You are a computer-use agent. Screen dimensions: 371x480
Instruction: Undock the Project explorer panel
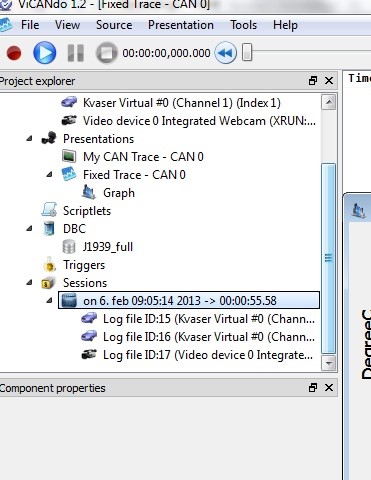313,81
